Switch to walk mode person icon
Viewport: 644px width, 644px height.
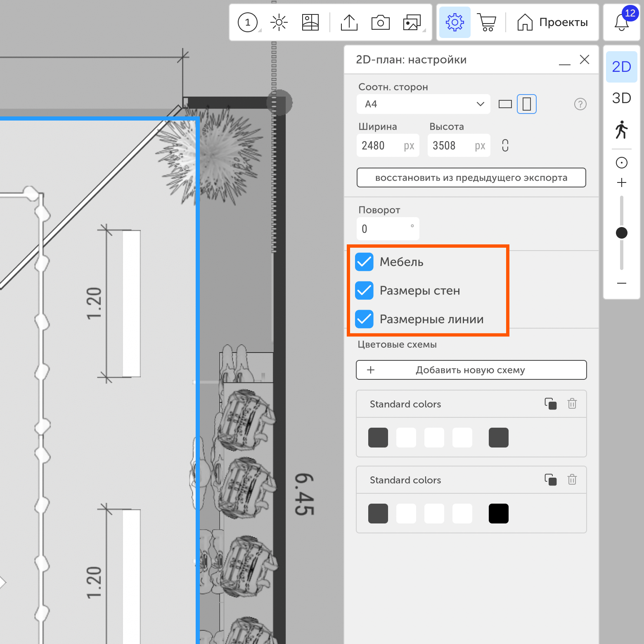click(621, 130)
